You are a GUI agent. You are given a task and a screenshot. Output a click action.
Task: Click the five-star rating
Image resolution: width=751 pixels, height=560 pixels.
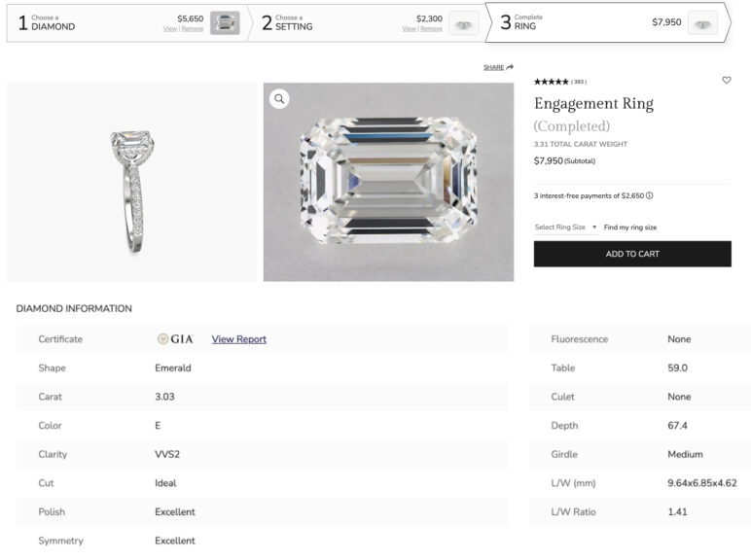(551, 82)
